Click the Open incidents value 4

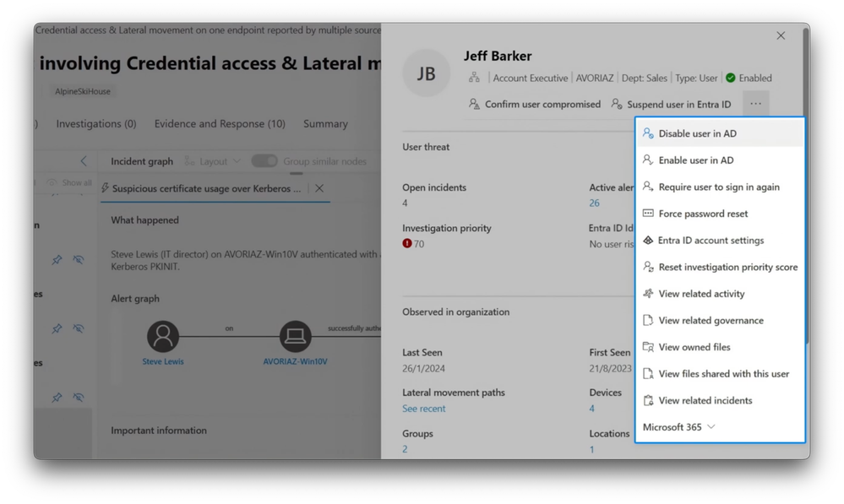[x=405, y=203]
